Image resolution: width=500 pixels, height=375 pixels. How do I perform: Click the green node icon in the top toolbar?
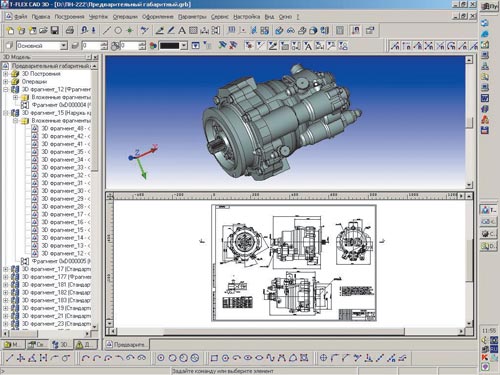coord(130,31)
